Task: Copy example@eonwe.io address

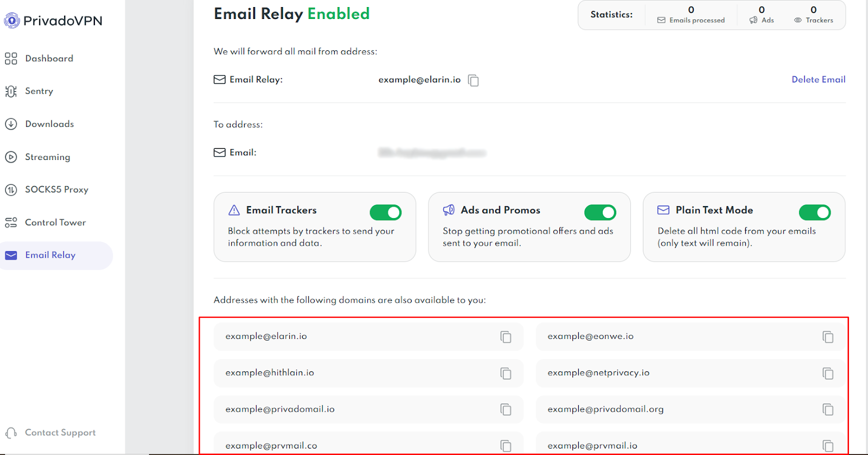Action: pos(828,337)
